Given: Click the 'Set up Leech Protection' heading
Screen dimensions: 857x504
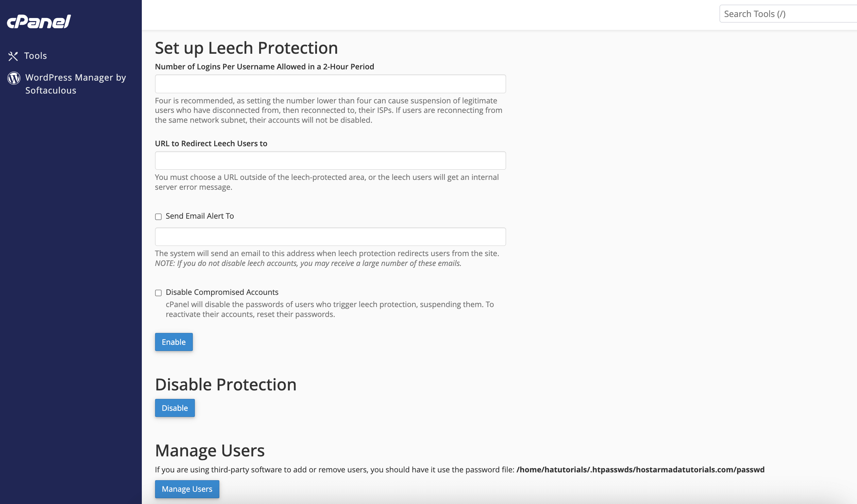Looking at the screenshot, I should (246, 48).
